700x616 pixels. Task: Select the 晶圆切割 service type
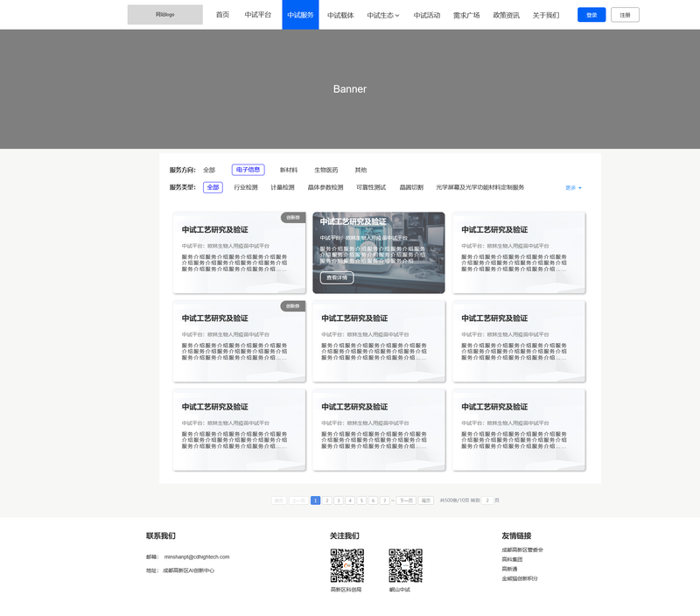[x=411, y=187]
